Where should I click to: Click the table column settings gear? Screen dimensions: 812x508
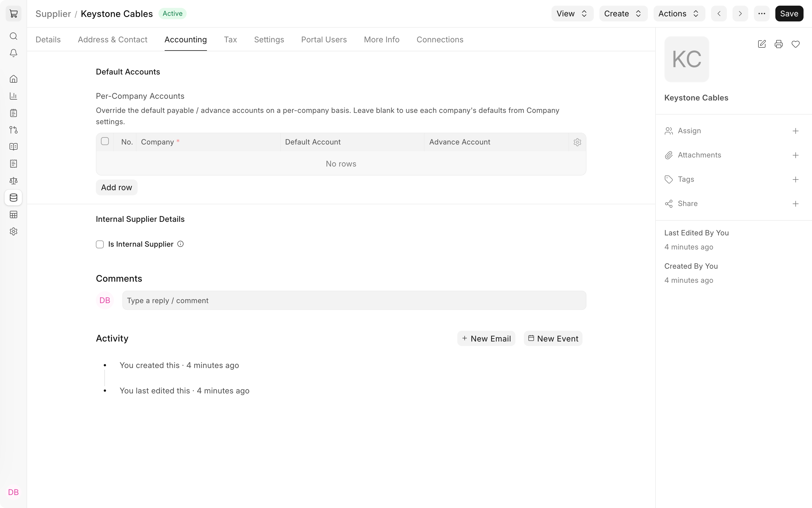coord(577,142)
